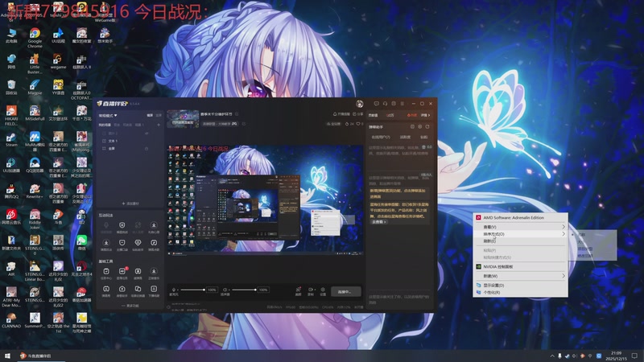Refresh the 弹幕助手 panel
This screenshot has width=644, height=362.
(x=427, y=127)
